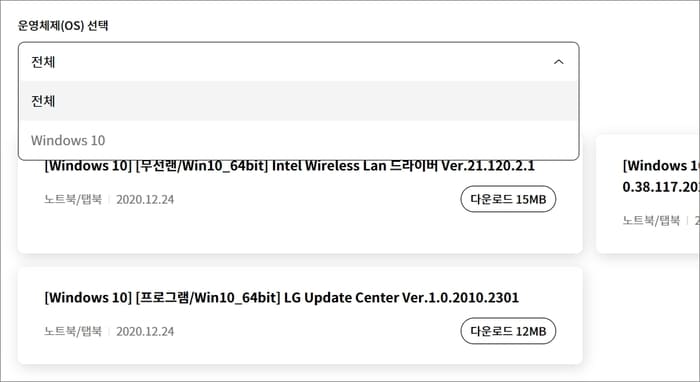The width and height of the screenshot is (700, 382).
Task: Click 노트북/탭북 label in LG Update Center card
Action: (x=73, y=331)
